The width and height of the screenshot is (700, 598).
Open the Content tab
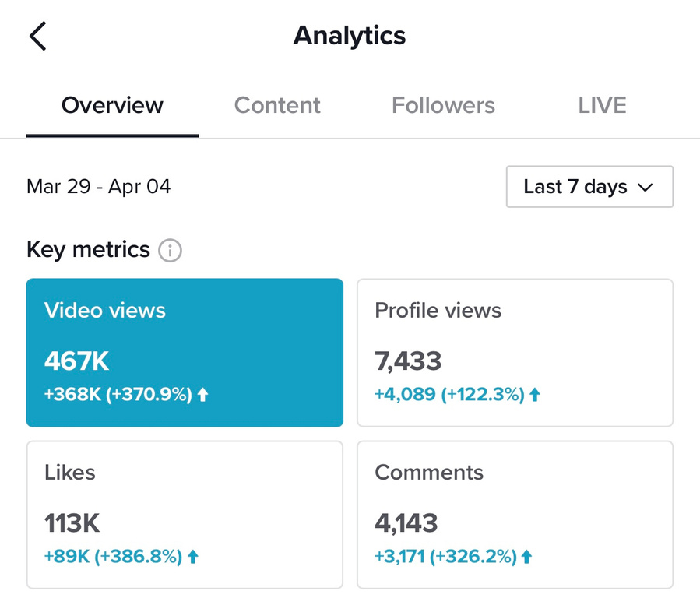tap(277, 105)
